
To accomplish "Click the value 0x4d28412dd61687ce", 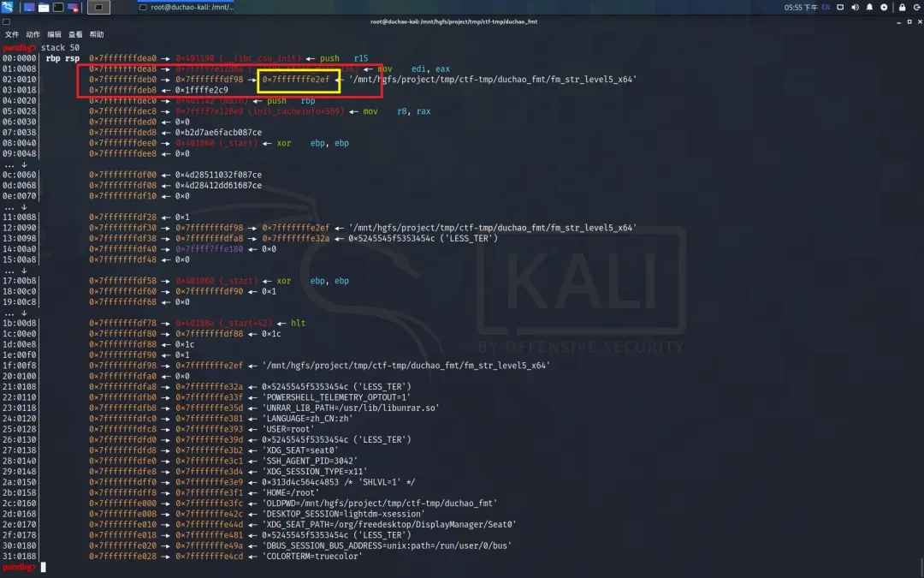I will pos(219,185).
